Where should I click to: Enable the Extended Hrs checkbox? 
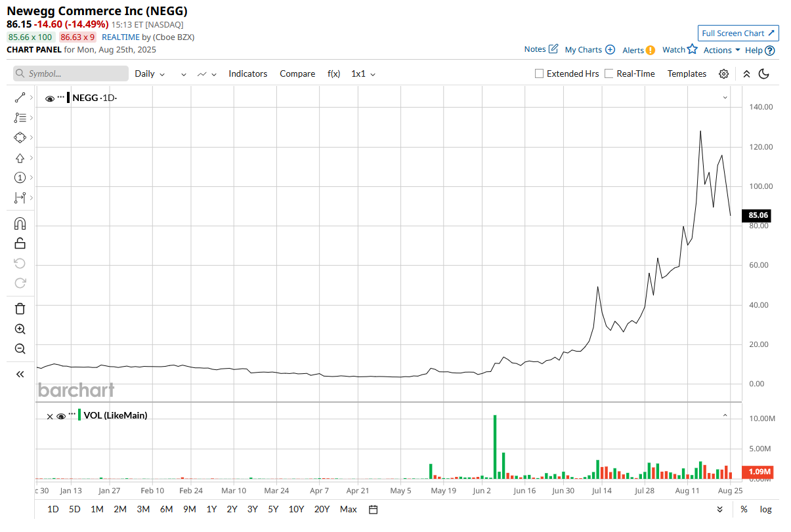coord(539,73)
